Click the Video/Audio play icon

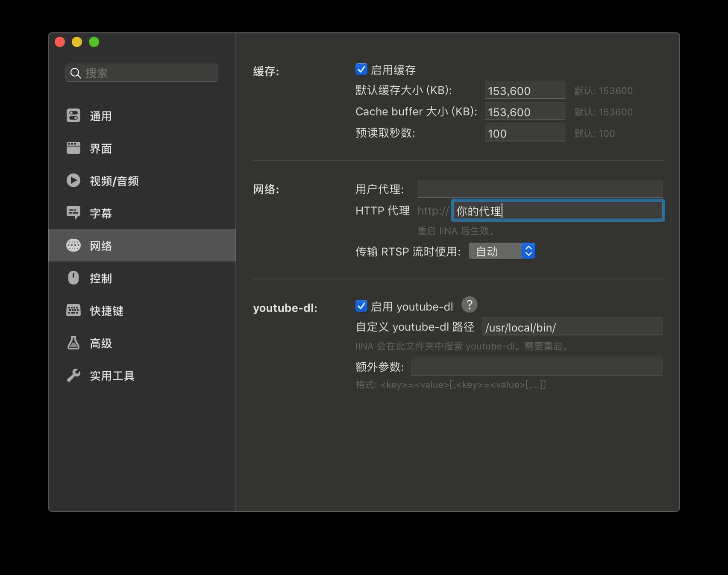73,180
